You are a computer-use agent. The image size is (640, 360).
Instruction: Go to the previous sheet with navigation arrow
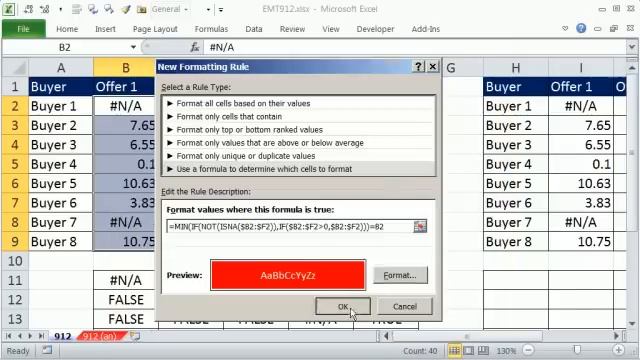[19, 336]
